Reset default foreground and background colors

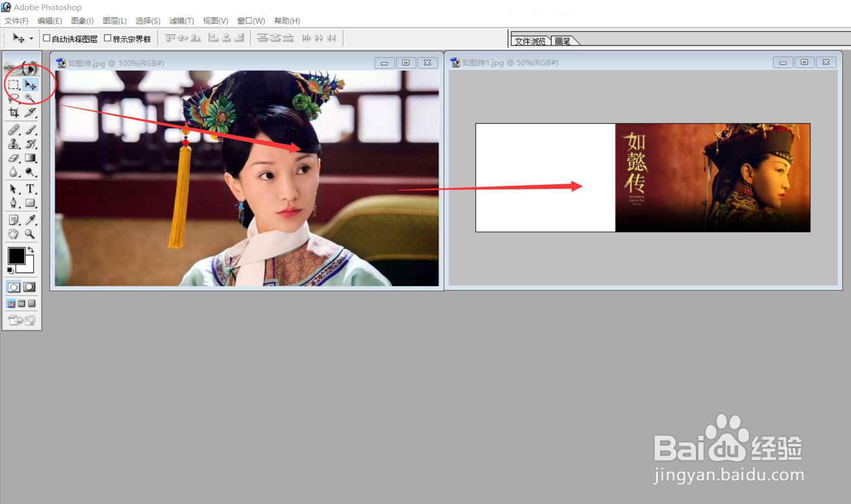tap(10, 271)
